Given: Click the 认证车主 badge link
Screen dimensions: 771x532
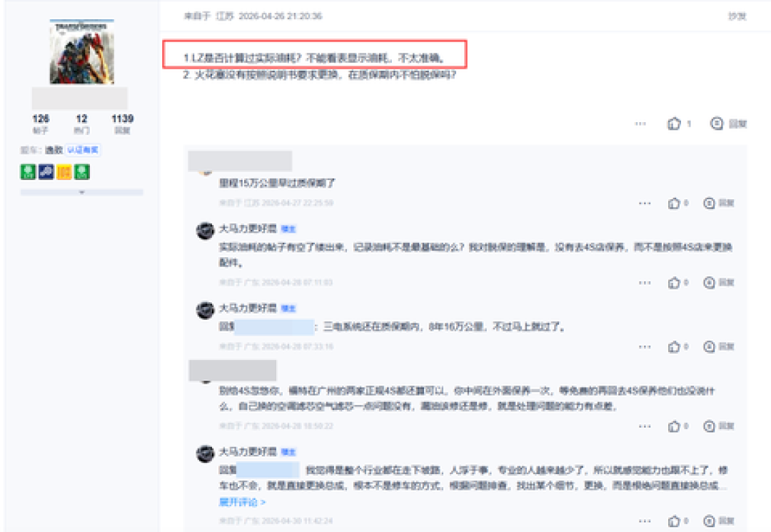Looking at the screenshot, I should [83, 149].
